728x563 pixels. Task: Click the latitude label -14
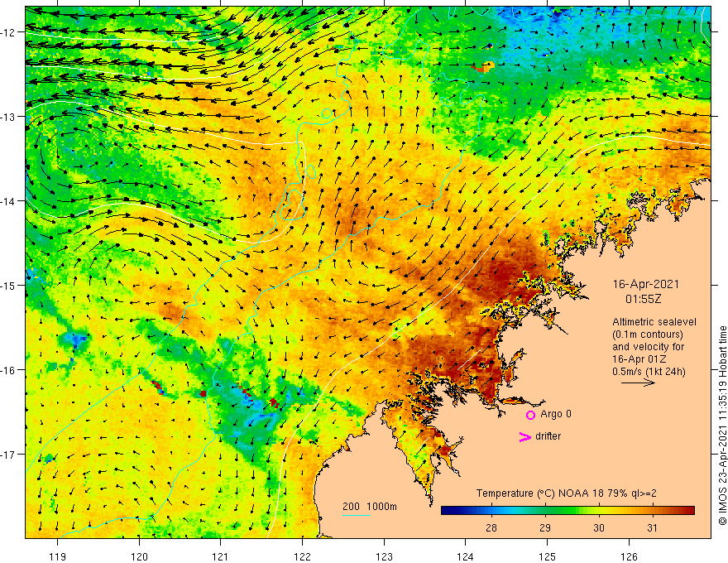8,201
